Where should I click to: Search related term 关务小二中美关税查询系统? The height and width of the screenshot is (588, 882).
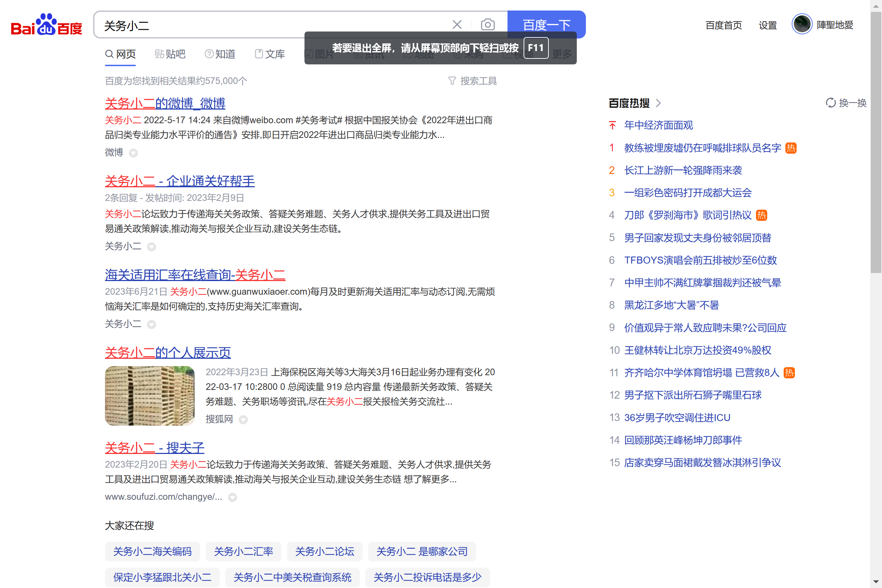click(x=292, y=577)
